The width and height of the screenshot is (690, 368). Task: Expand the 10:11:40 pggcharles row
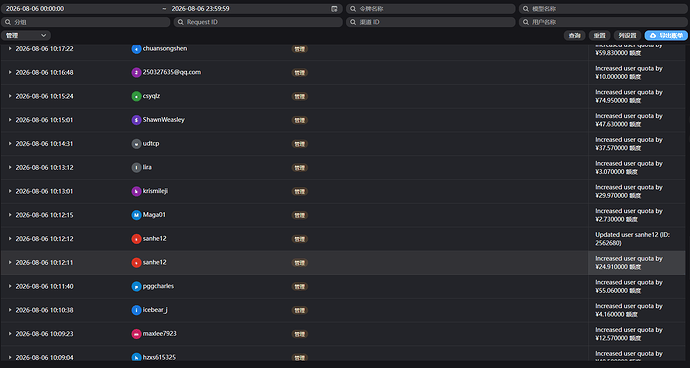tap(10, 286)
